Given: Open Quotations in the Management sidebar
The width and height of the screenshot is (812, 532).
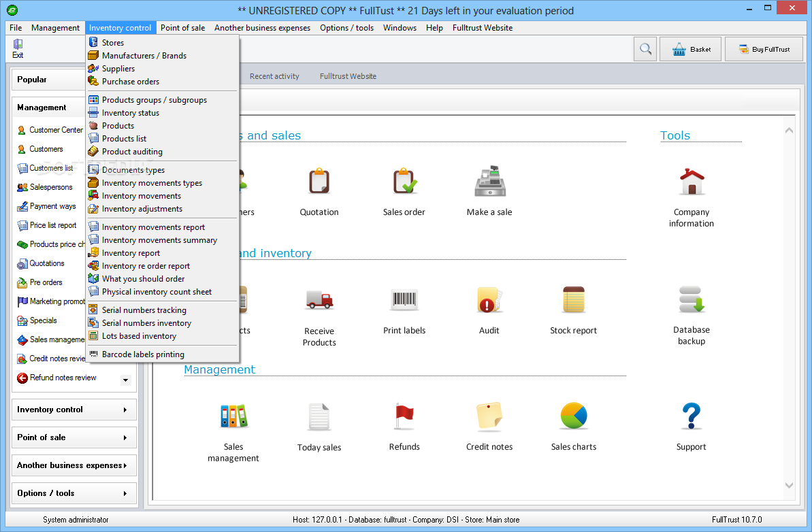Looking at the screenshot, I should click(40, 263).
